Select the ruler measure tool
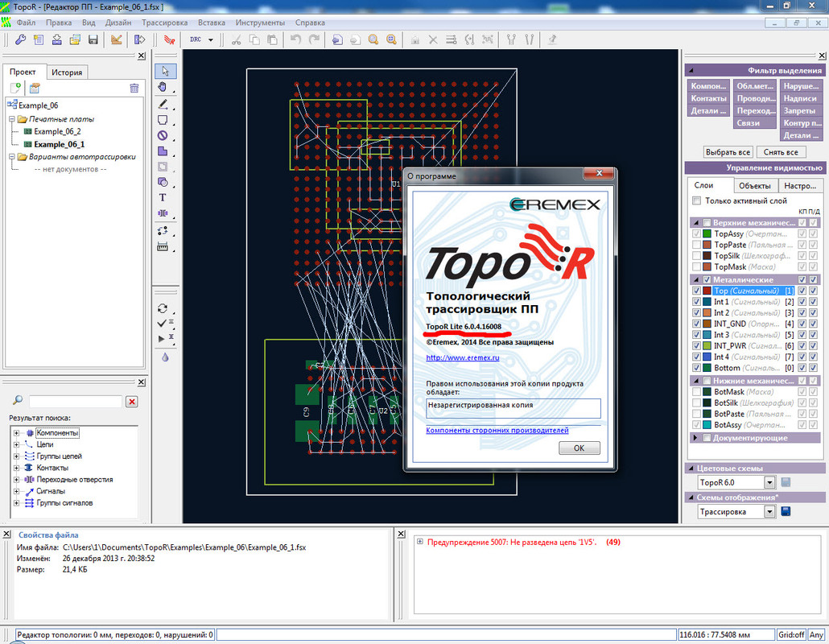Viewport: 829px width, 644px height. click(x=163, y=247)
